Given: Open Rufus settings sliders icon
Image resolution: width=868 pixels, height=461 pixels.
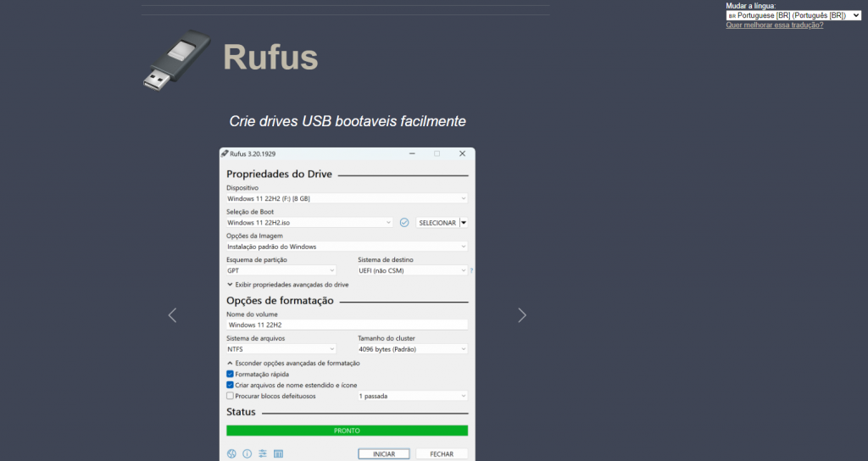Looking at the screenshot, I should click(263, 454).
